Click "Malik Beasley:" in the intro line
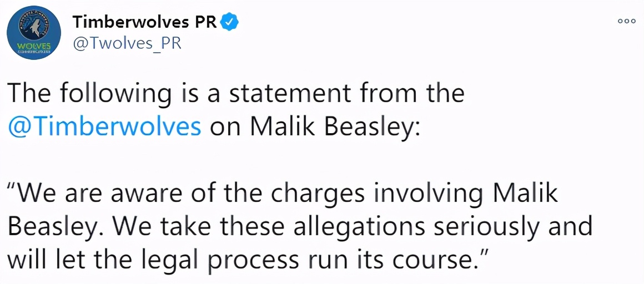The height and width of the screenshot is (284, 644). (336, 126)
